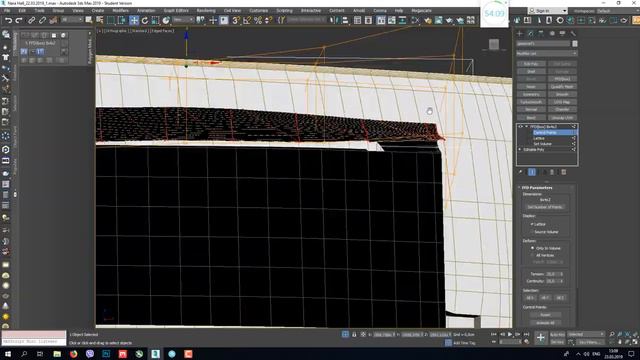Toggle the Source Volume checkbox

point(532,232)
